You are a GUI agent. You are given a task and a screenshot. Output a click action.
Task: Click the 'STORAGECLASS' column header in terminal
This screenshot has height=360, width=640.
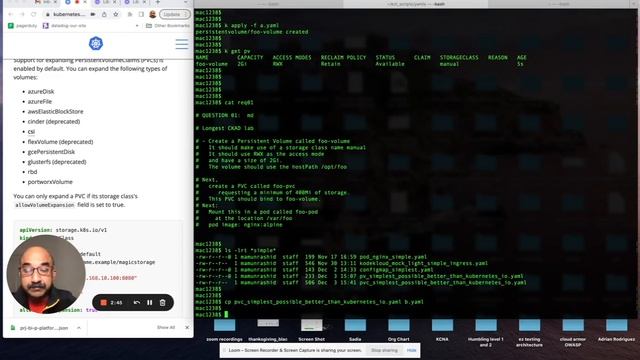coord(459,58)
